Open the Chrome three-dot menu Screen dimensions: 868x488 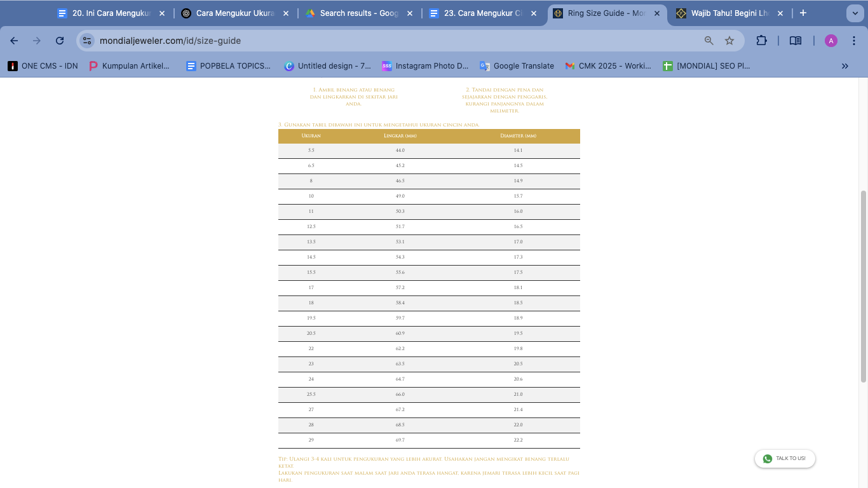[853, 41]
